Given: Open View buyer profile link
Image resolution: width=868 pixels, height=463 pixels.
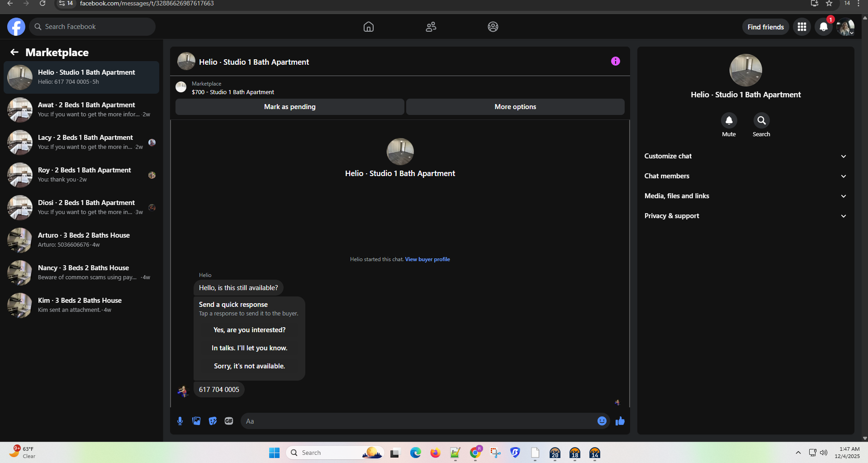Looking at the screenshot, I should pos(427,259).
